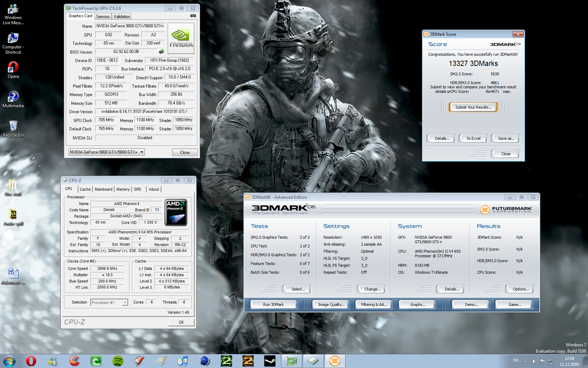
Task: Open the Andre spill desktop icon
Action: coord(13,217)
